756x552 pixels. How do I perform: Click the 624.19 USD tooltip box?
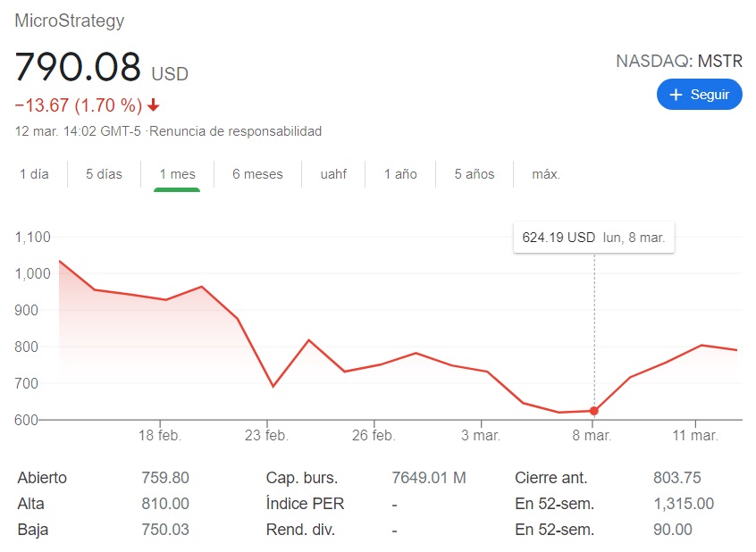tap(594, 238)
